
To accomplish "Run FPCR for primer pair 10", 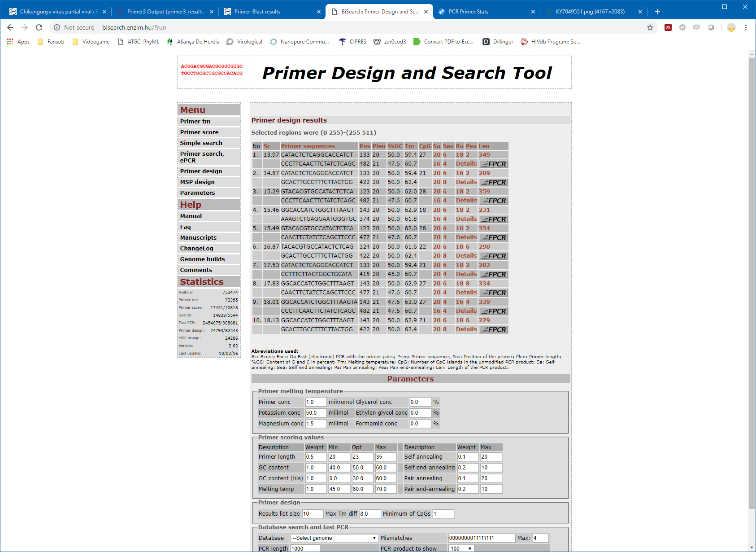I will pyautogui.click(x=494, y=329).
